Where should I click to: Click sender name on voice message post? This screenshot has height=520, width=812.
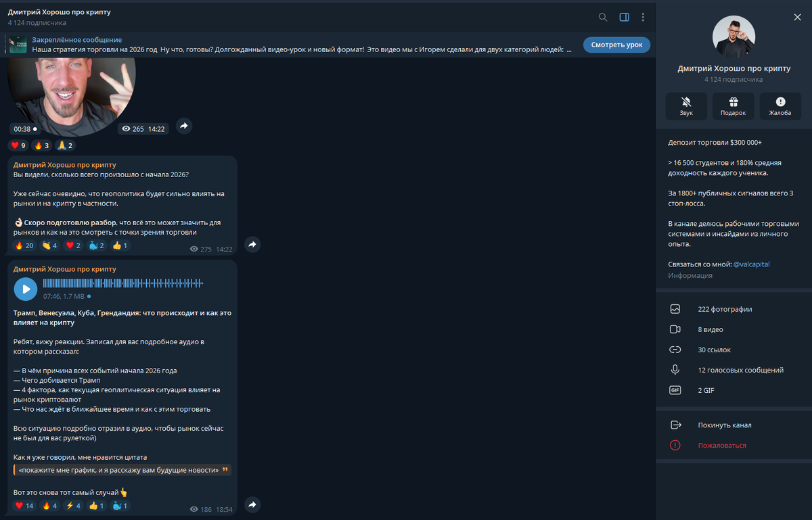pyautogui.click(x=64, y=269)
